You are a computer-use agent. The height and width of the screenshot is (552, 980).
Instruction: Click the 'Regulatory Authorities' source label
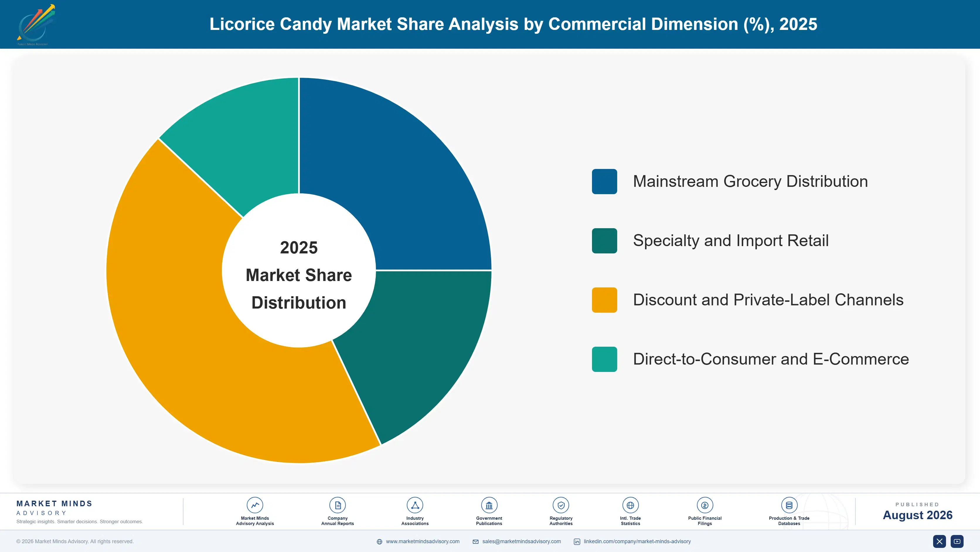click(561, 521)
